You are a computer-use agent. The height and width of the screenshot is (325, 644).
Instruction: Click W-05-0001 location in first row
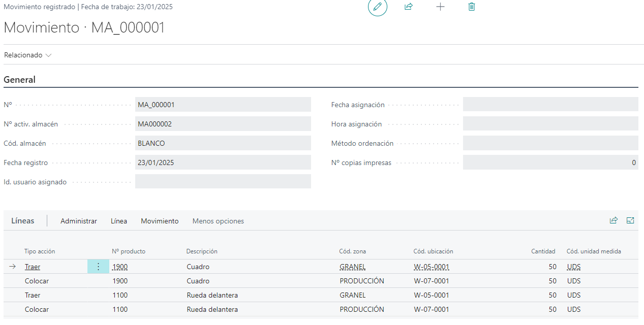(x=432, y=267)
